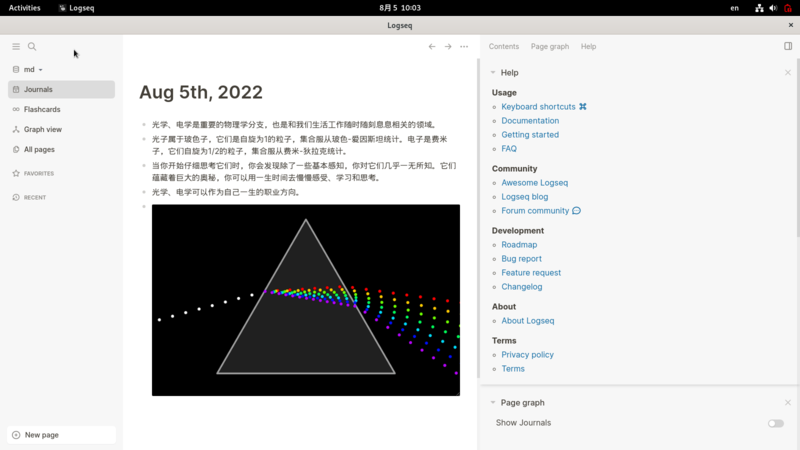Close the Page graph panel with its X
Screen dimensions: 800x450
[x=788, y=403]
